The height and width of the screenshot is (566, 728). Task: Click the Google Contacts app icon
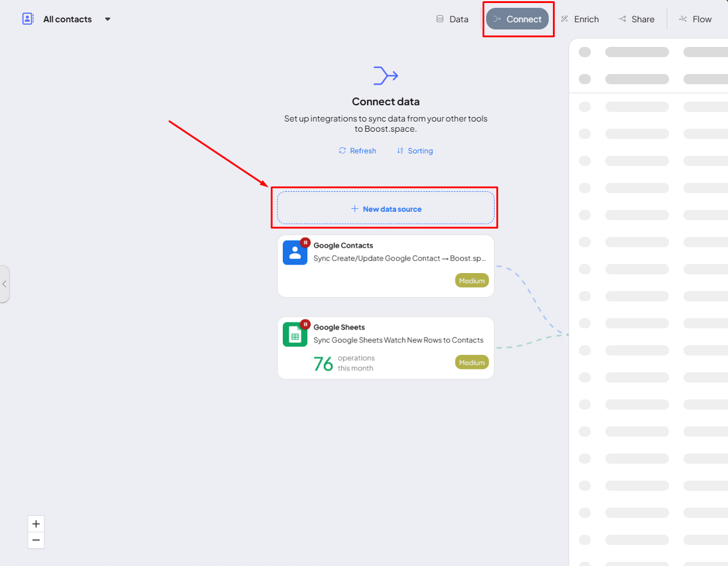click(x=295, y=253)
